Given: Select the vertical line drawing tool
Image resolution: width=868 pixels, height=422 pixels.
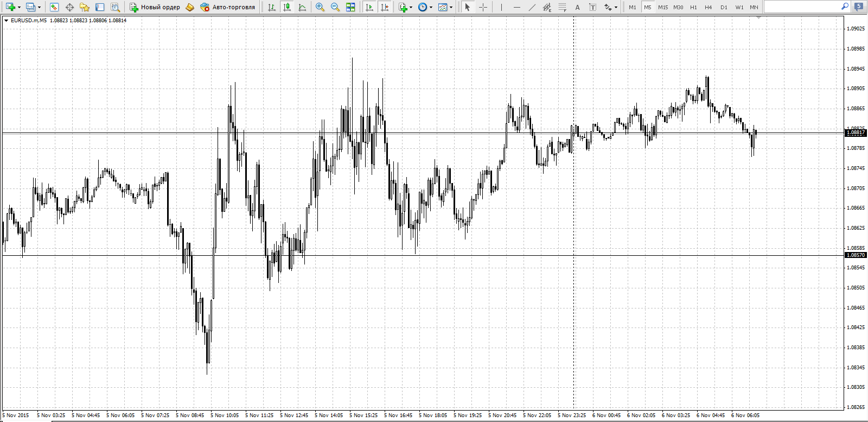Looking at the screenshot, I should tap(502, 7).
